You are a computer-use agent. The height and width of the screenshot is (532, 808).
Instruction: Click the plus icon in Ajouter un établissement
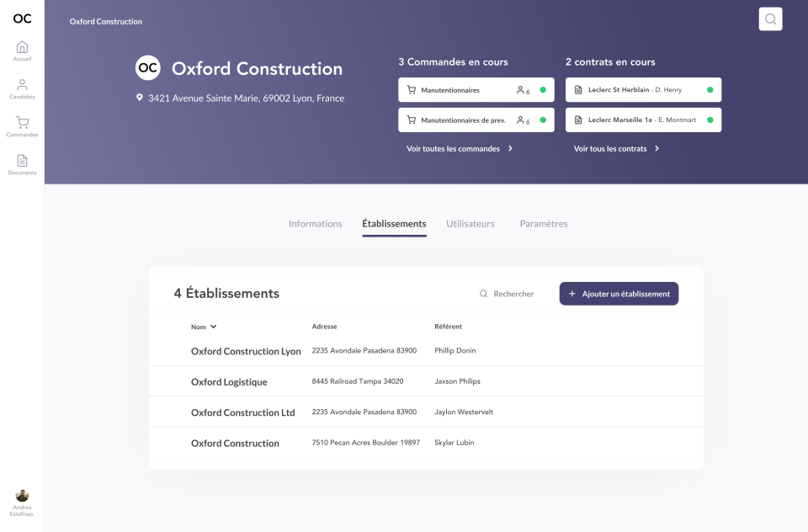[x=572, y=294]
